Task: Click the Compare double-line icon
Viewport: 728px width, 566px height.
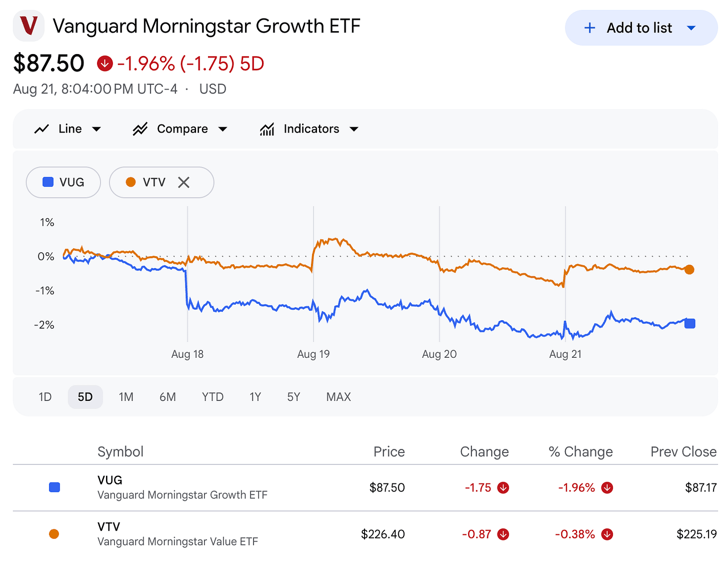Action: [140, 129]
